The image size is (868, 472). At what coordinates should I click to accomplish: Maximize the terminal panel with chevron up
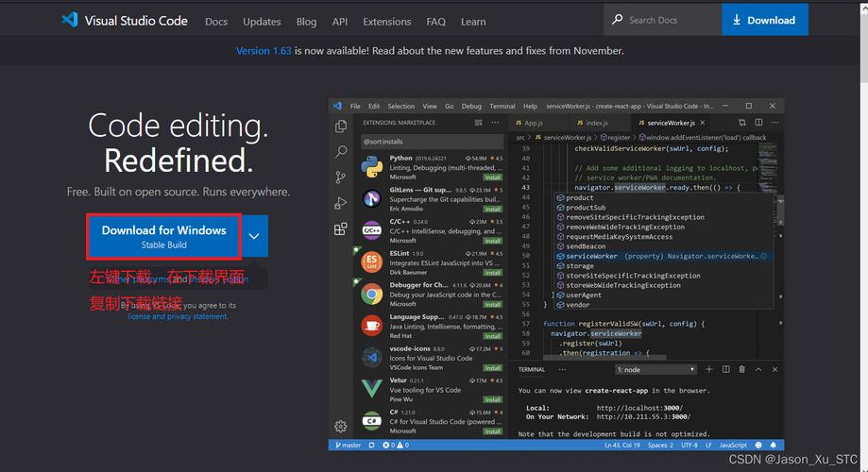[758, 369]
